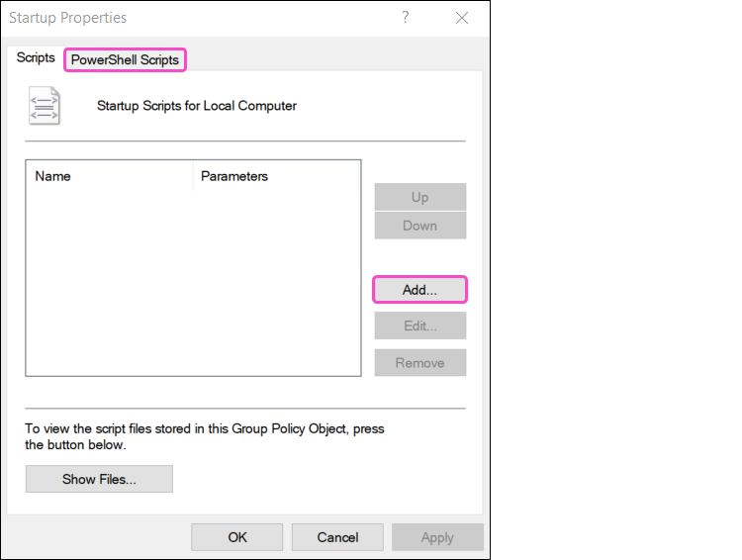Click the Parameters column header

pyautogui.click(x=275, y=176)
